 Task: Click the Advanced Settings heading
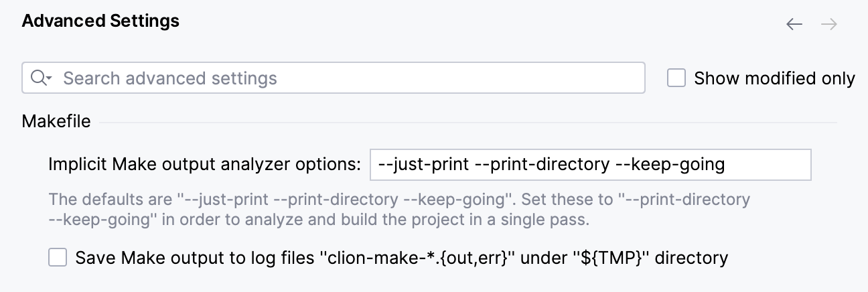tap(100, 21)
